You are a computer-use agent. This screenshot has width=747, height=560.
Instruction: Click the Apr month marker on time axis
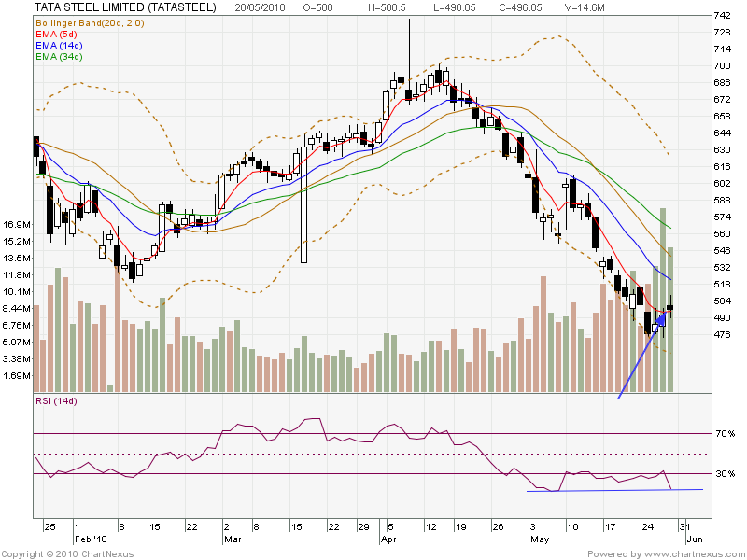[x=387, y=539]
